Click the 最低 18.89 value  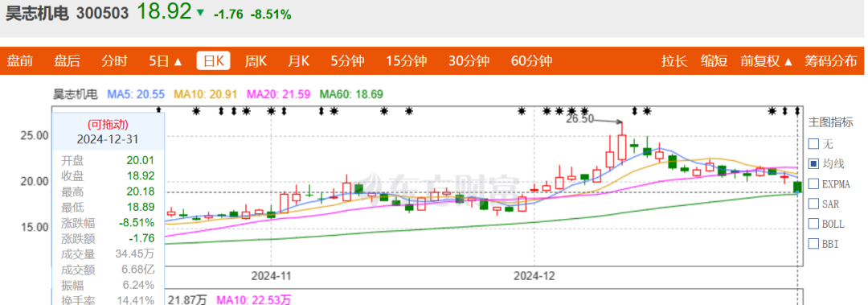tap(140, 208)
